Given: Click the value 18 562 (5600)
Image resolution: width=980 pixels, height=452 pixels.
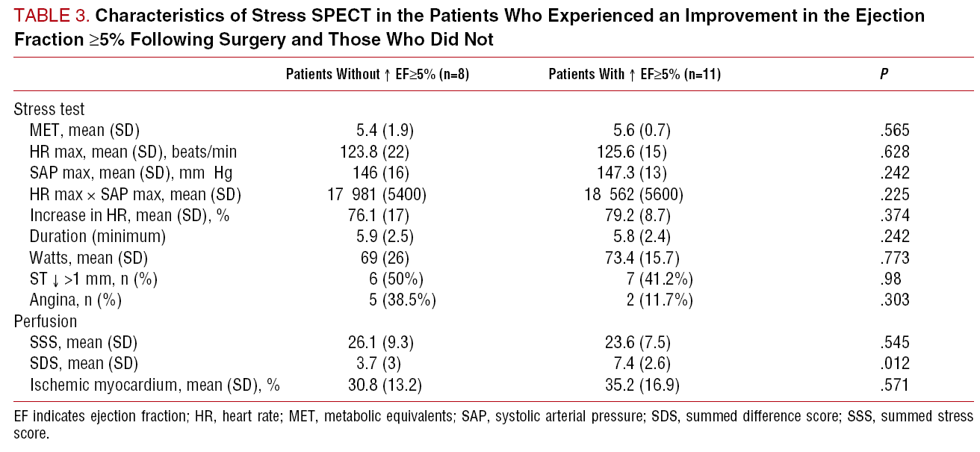Looking at the screenshot, I should tap(633, 195).
